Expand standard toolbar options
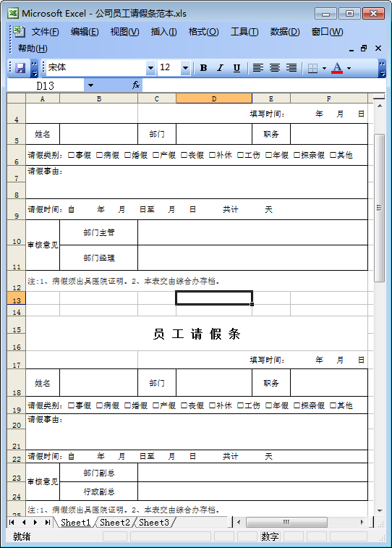This screenshot has height=548, width=392. coord(34,68)
